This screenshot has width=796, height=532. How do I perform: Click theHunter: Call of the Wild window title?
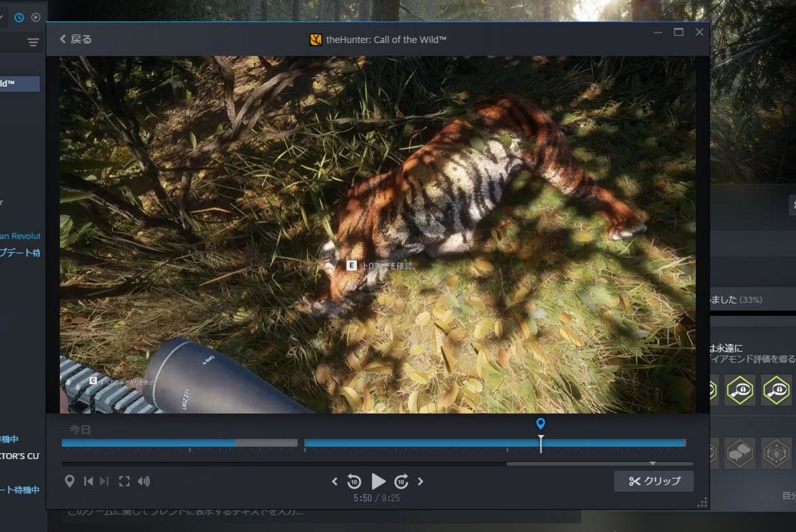tap(386, 40)
